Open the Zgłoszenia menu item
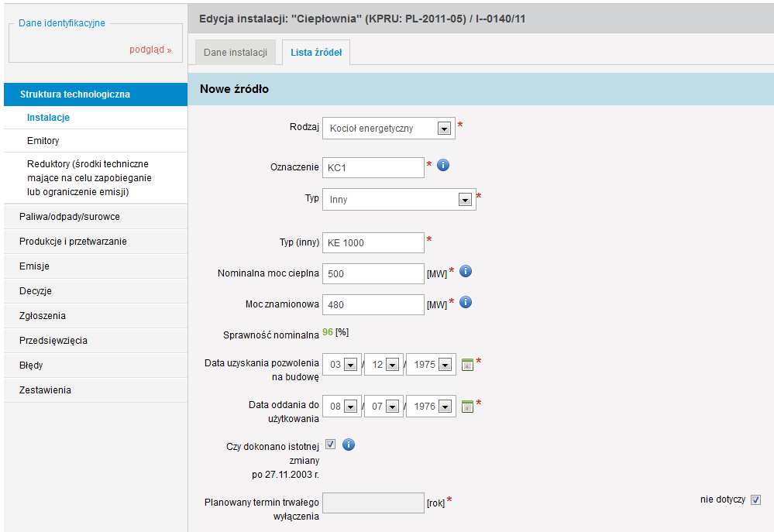Viewport: 774px width, 532px height. pos(96,315)
